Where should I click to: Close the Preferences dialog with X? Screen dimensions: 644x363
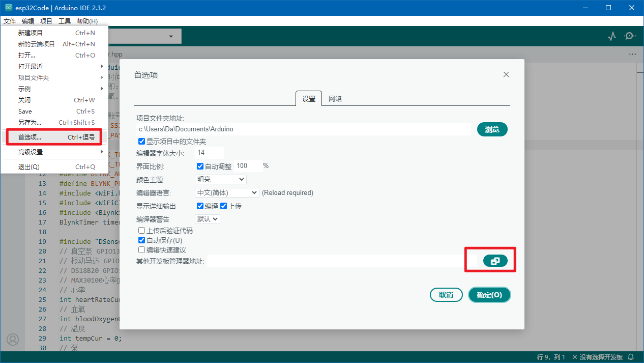[506, 74]
